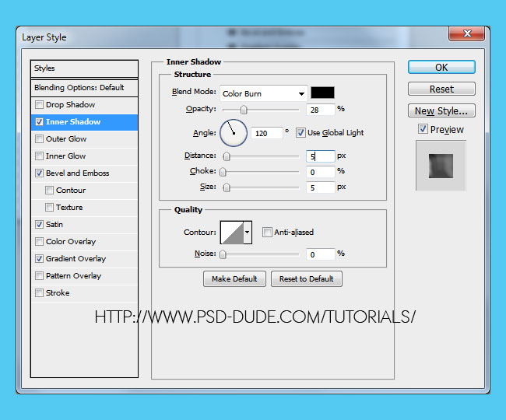The height and width of the screenshot is (420, 506).
Task: Click the style preview thumbnail
Action: 441,166
